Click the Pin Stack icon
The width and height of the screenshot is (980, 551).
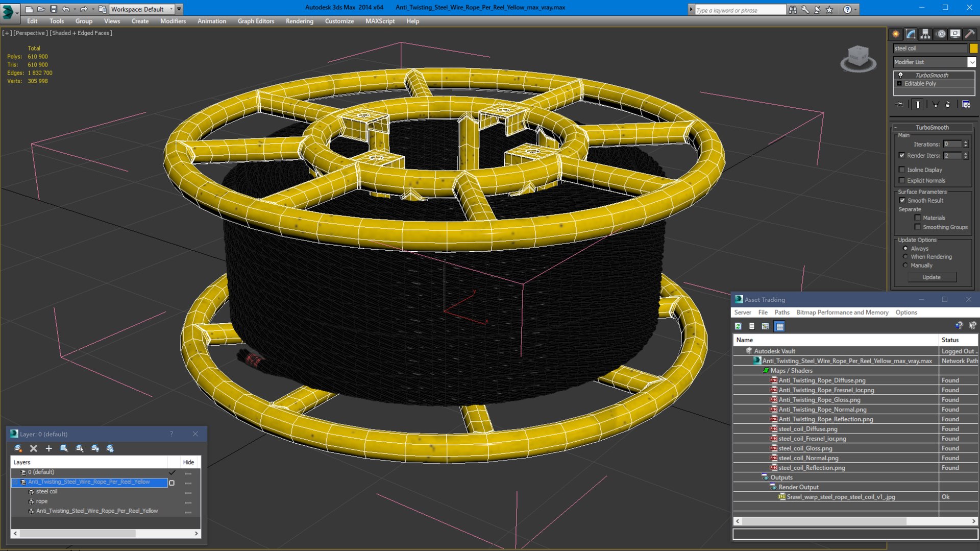900,104
